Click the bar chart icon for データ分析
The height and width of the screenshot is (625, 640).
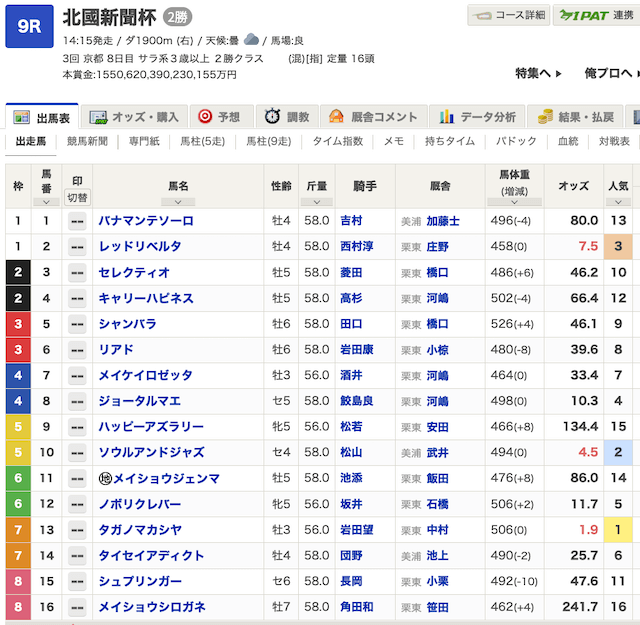click(x=446, y=117)
